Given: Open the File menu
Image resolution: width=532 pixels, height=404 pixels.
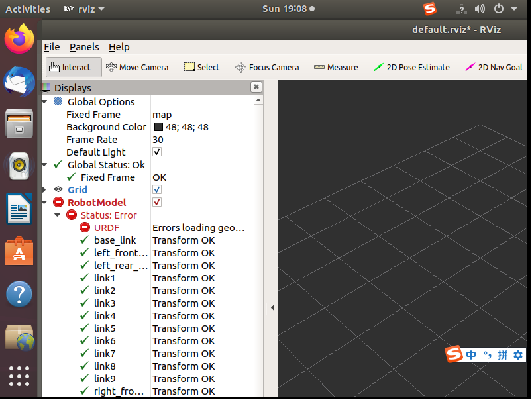Looking at the screenshot, I should [52, 47].
